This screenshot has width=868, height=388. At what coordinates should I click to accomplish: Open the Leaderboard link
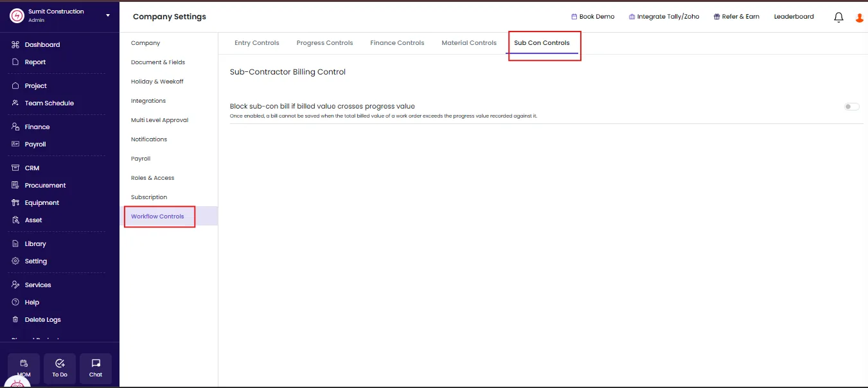794,17
